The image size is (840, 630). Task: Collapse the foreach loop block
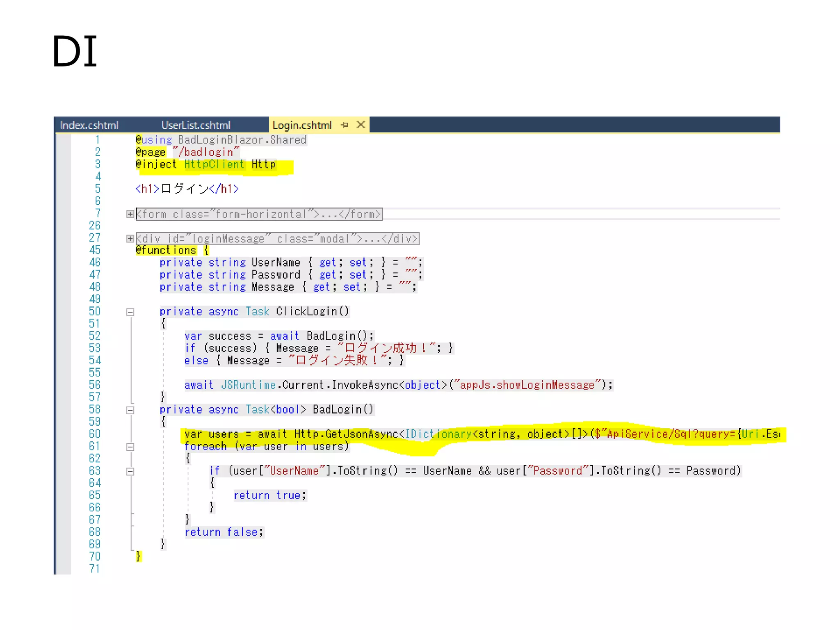pyautogui.click(x=130, y=447)
